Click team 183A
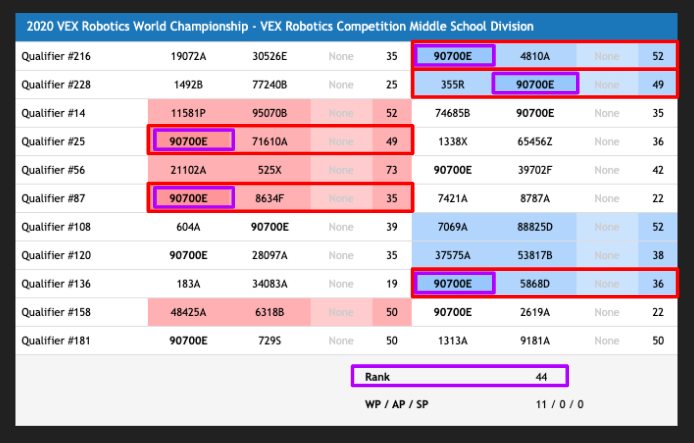 [188, 284]
